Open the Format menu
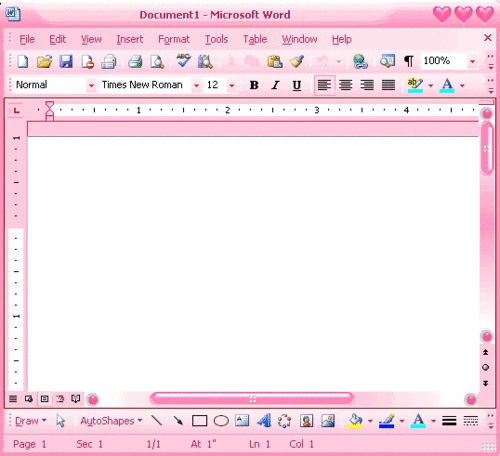This screenshot has width=500, height=456. coord(174,39)
